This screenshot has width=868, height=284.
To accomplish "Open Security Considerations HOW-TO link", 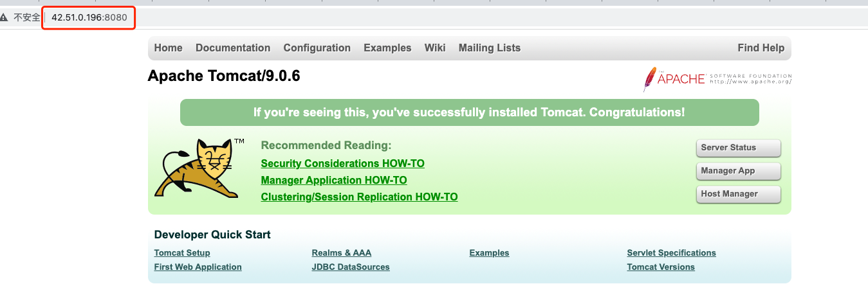I will [x=343, y=163].
